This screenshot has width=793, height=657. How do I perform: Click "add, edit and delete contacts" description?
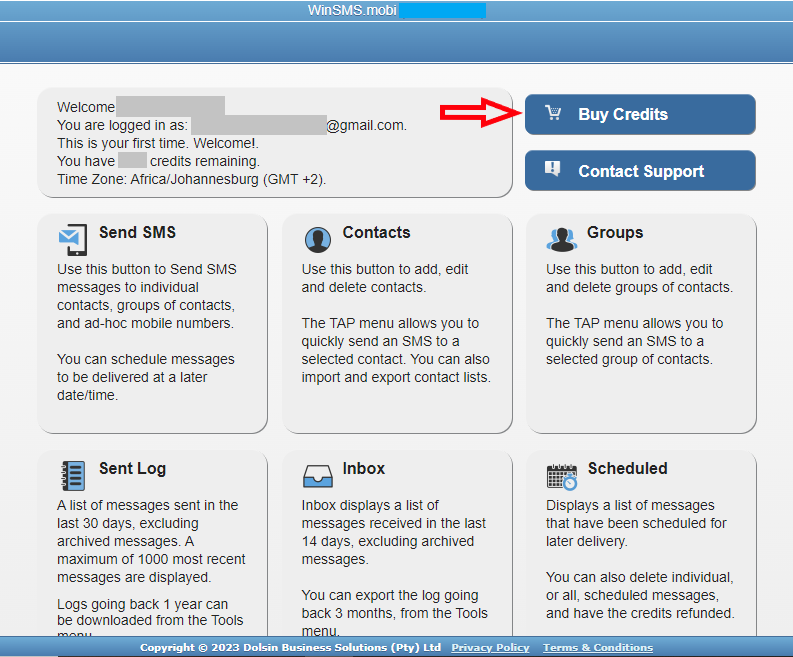click(x=385, y=278)
